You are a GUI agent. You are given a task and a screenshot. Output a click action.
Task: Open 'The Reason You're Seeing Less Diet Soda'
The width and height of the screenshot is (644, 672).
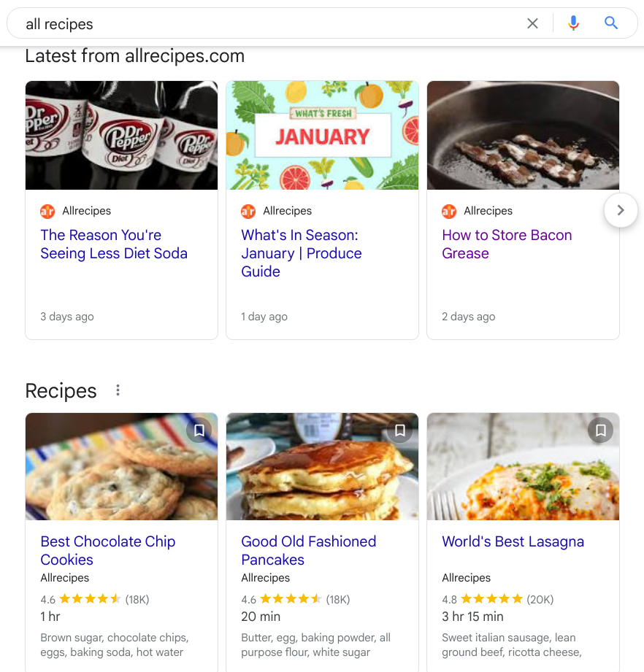click(x=114, y=244)
